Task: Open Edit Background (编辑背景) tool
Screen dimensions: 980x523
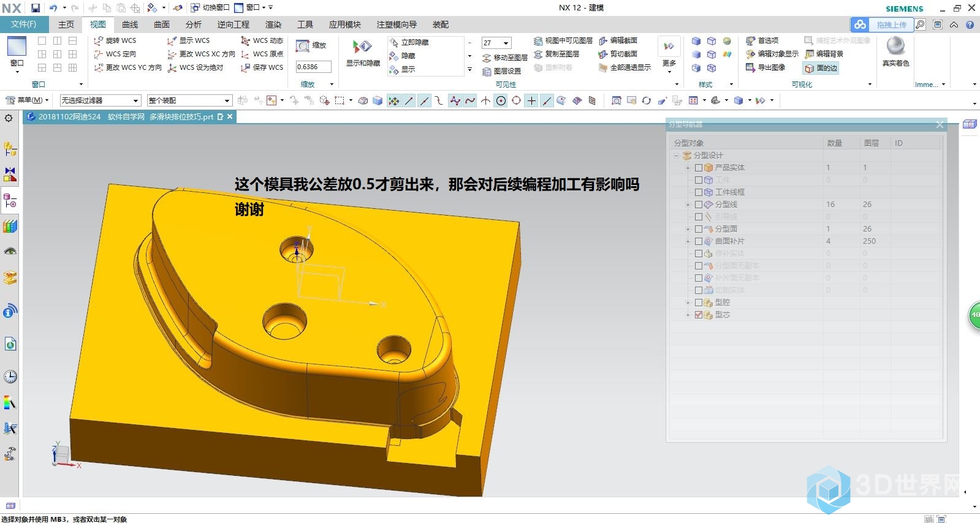Action: click(824, 54)
